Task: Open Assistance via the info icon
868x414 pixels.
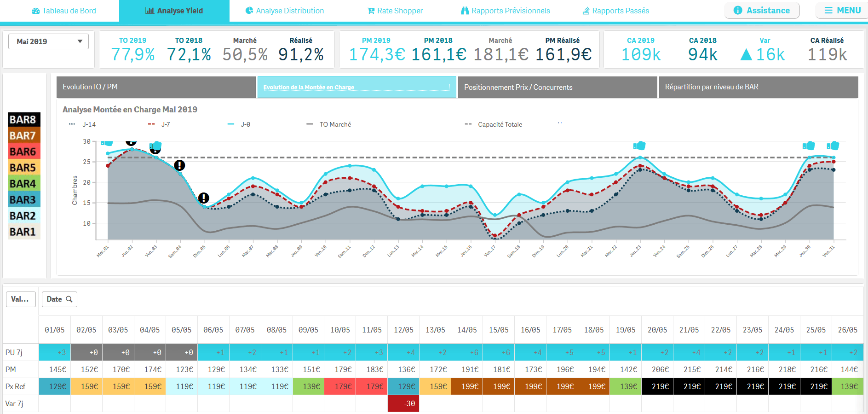Action: pos(738,11)
